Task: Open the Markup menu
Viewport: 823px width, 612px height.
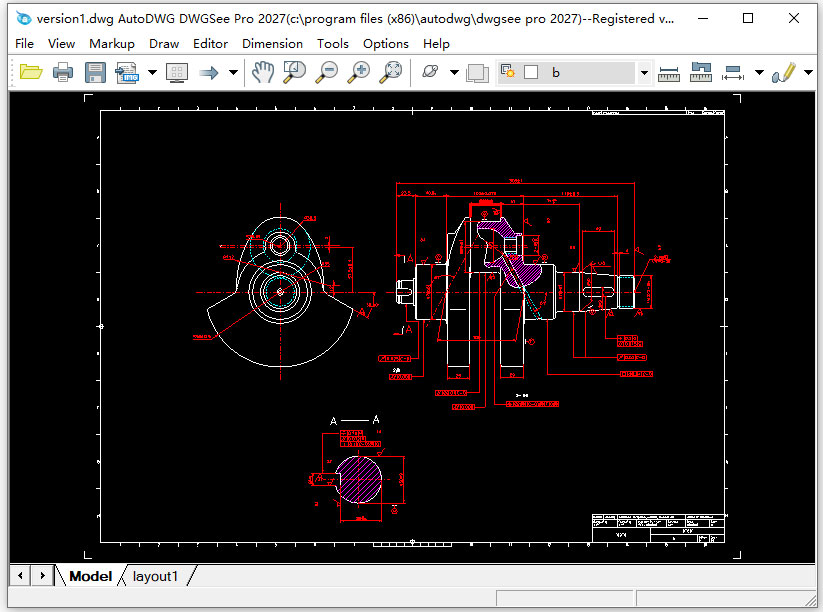Action: pos(111,43)
